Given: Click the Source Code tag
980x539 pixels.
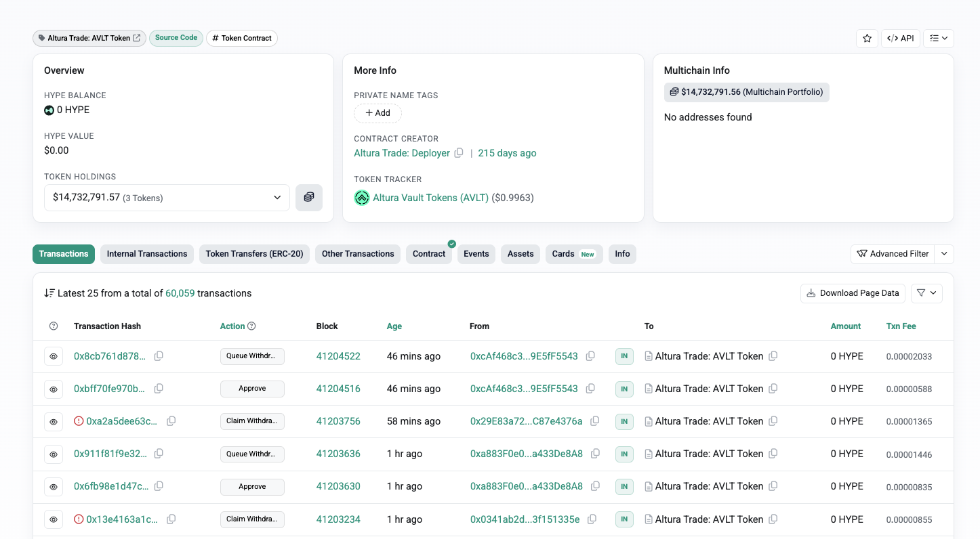Looking at the screenshot, I should point(176,38).
